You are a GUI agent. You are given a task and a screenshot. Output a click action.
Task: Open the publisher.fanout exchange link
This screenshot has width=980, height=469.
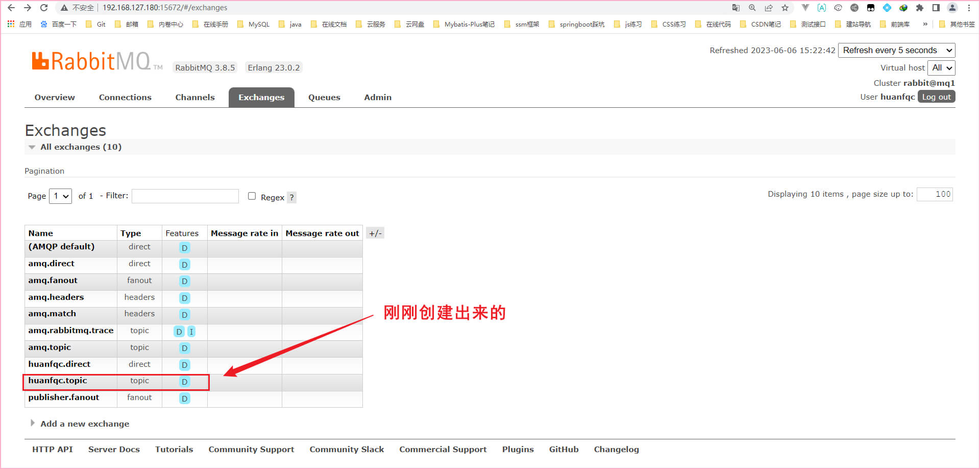coord(64,397)
